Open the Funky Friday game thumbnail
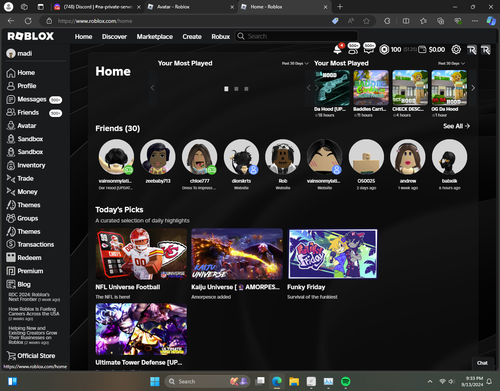Viewport: 500px width, 391px height. pyautogui.click(x=333, y=254)
